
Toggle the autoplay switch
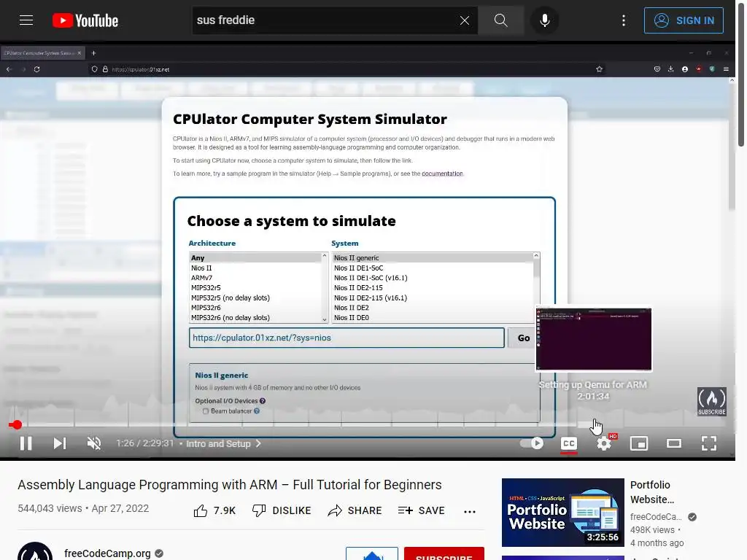coord(531,443)
